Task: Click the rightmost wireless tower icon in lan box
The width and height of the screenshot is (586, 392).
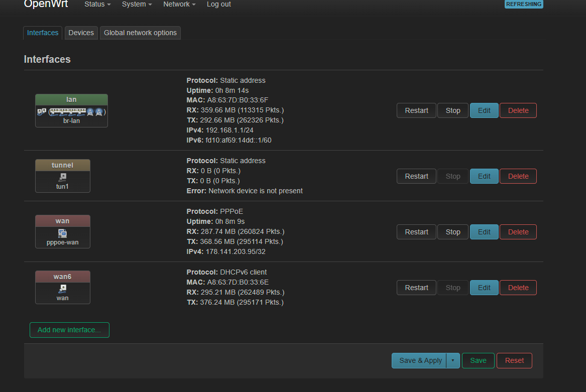Action: click(x=99, y=112)
